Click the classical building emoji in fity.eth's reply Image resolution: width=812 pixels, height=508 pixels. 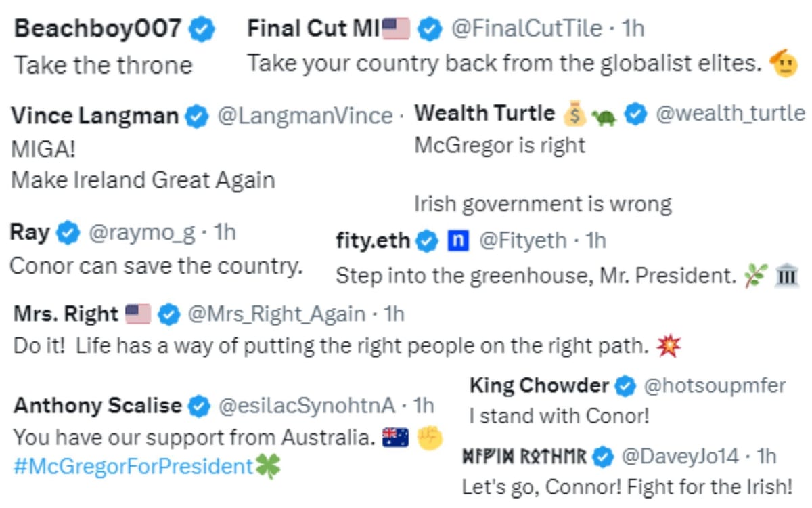786,276
